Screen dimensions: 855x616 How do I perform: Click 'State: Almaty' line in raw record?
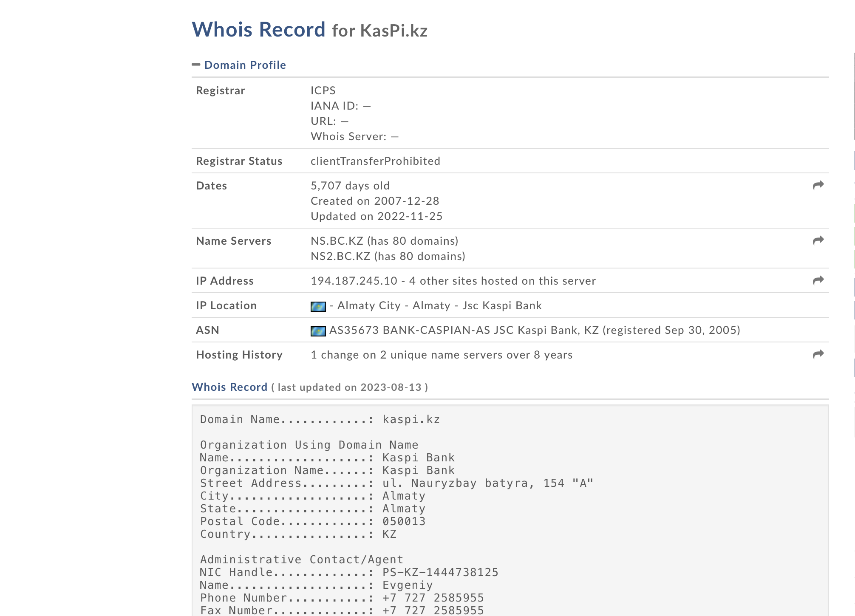(x=313, y=509)
